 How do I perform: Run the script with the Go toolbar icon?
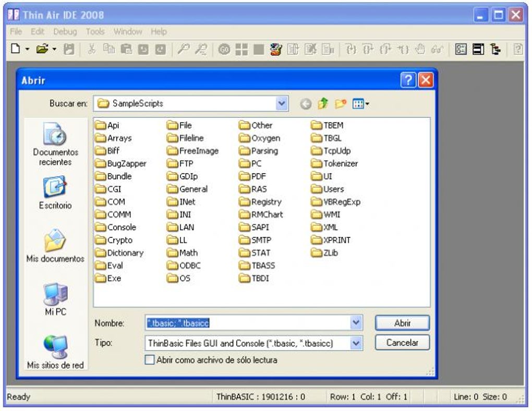click(x=225, y=49)
